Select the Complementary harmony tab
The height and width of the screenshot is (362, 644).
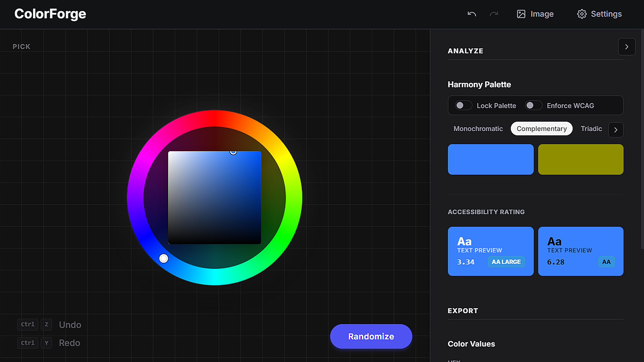point(541,129)
